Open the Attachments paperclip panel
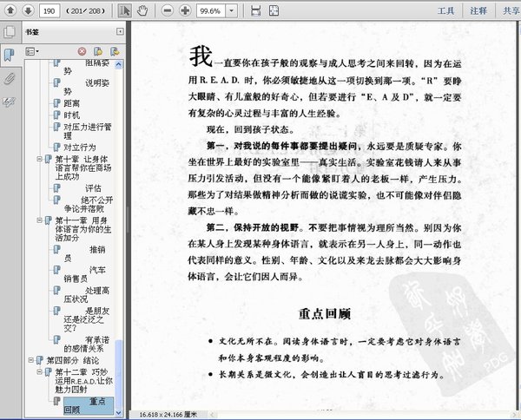The height and width of the screenshot is (420, 521). tap(9, 78)
